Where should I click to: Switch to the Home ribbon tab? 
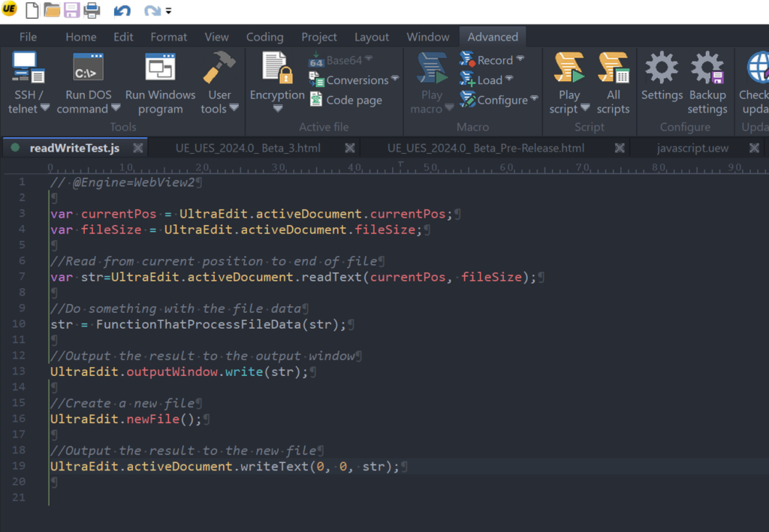(x=81, y=37)
